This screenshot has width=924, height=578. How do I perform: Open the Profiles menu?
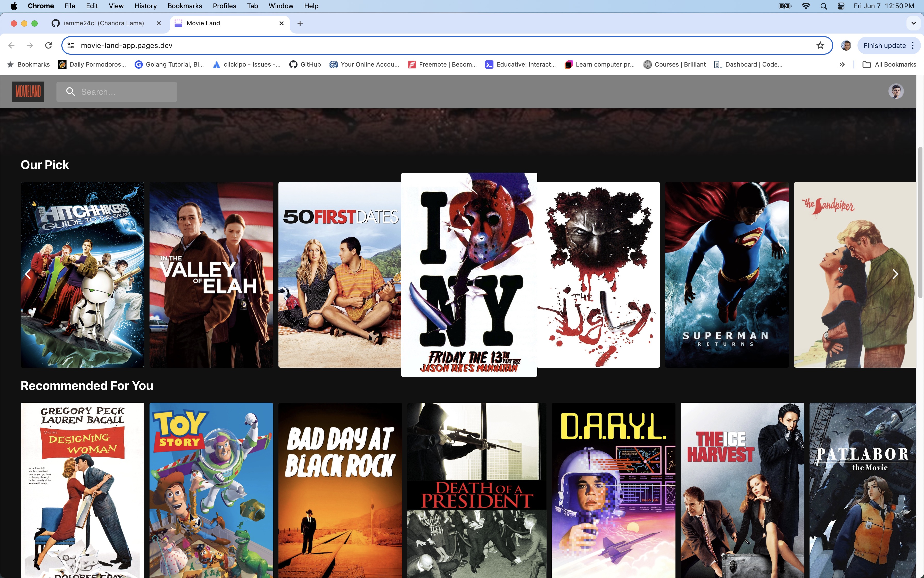(x=225, y=6)
